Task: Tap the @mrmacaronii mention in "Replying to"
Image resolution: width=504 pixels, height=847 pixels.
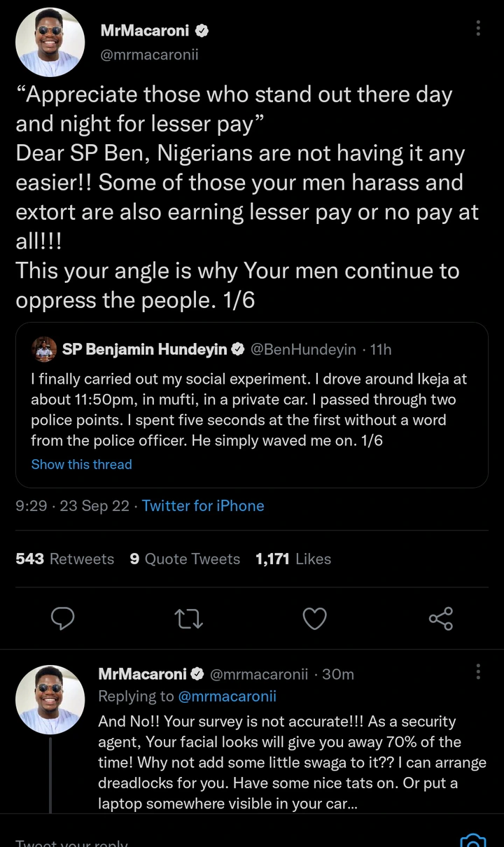Action: point(227,696)
